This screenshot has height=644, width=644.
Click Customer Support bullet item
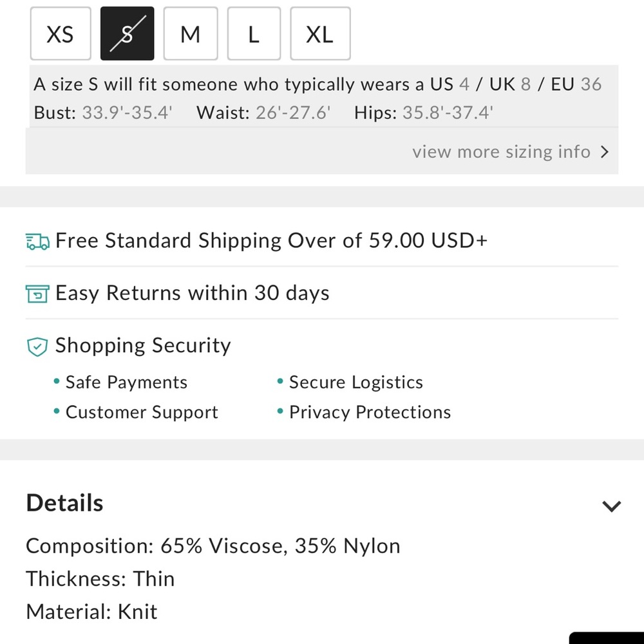coord(142,413)
